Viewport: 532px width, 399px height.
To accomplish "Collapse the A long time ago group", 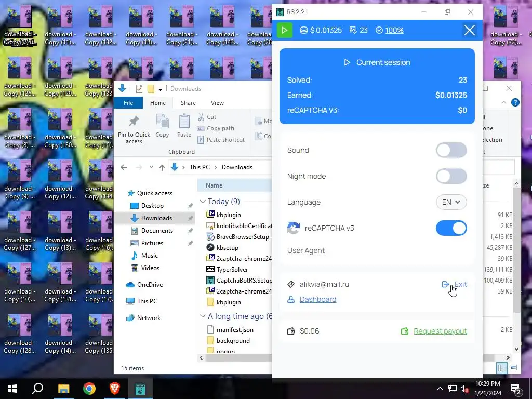I will click(203, 316).
